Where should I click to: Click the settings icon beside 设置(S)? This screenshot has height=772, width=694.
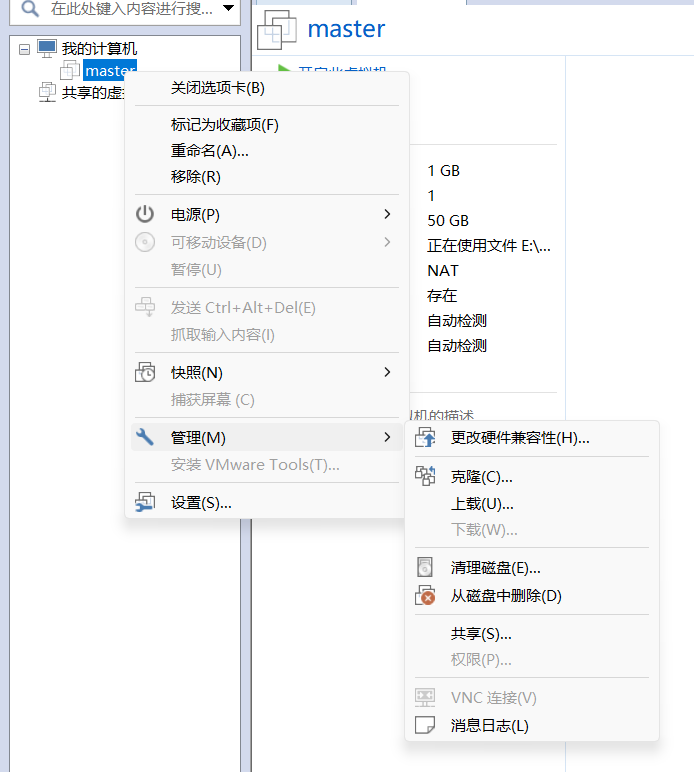(145, 502)
